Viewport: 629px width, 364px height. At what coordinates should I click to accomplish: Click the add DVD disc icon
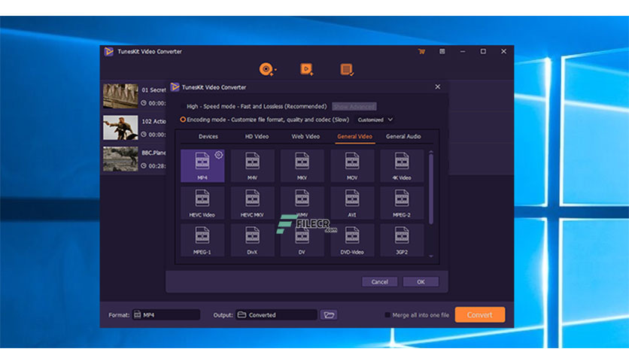click(x=267, y=69)
